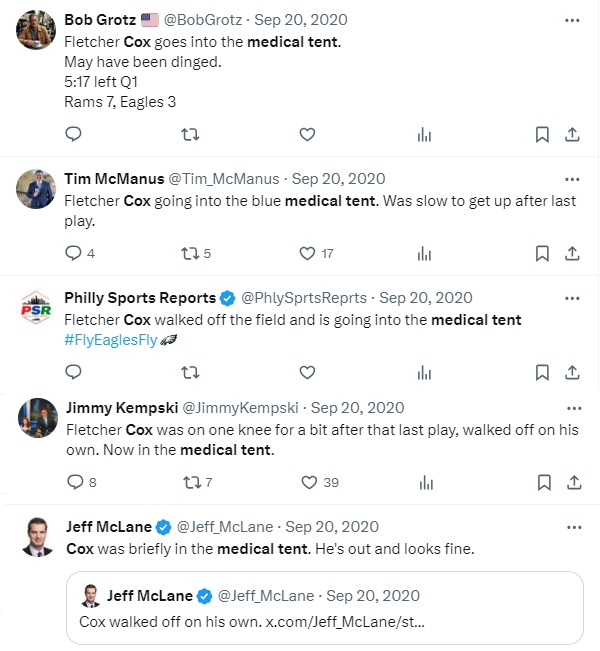This screenshot has height=651, width=600.
Task: Click Bob Grotz's profile picture
Action: pyautogui.click(x=36, y=30)
